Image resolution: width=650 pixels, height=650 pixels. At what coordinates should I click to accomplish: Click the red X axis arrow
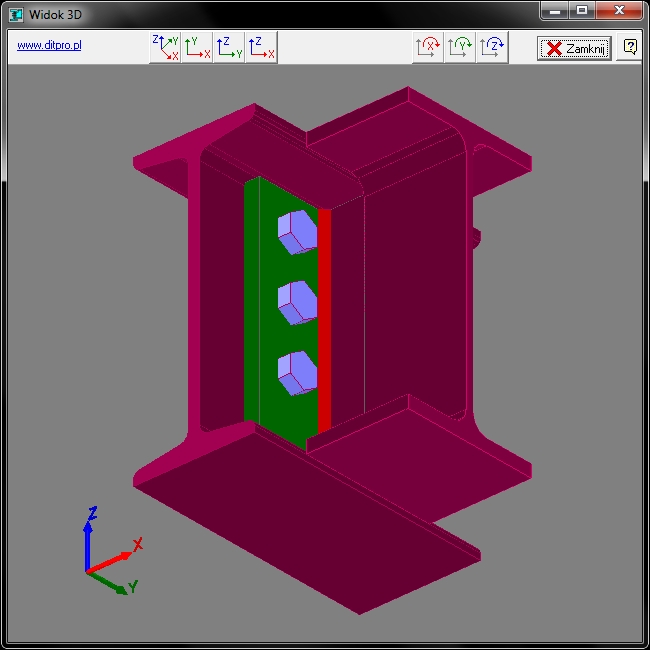point(110,563)
